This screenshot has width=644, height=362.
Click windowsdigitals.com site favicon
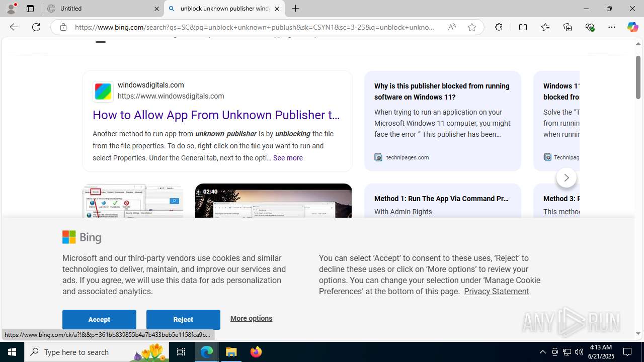click(103, 92)
